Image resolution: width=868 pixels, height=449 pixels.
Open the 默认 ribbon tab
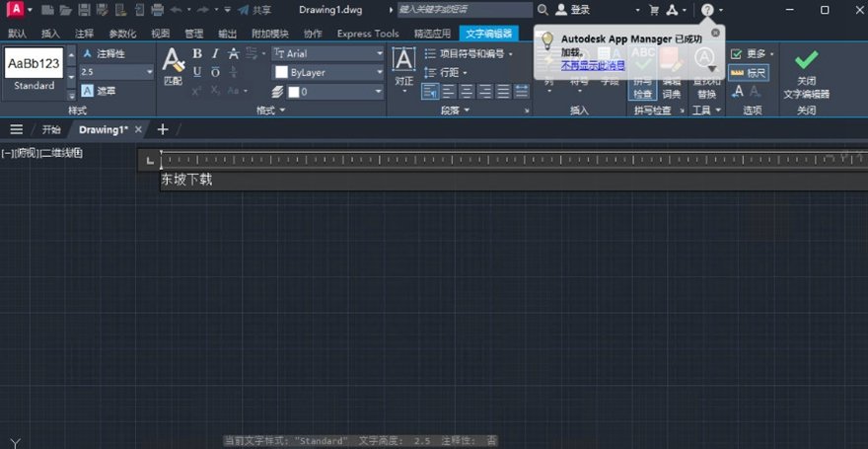[x=17, y=34]
